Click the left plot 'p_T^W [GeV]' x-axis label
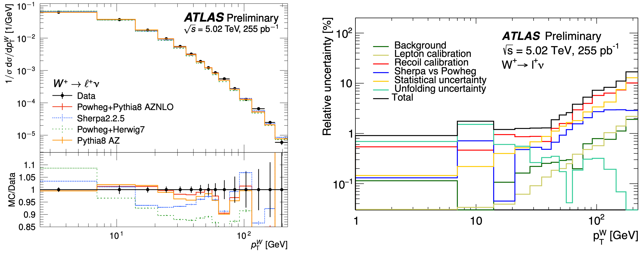This screenshot has width=644, height=255. 269,245
